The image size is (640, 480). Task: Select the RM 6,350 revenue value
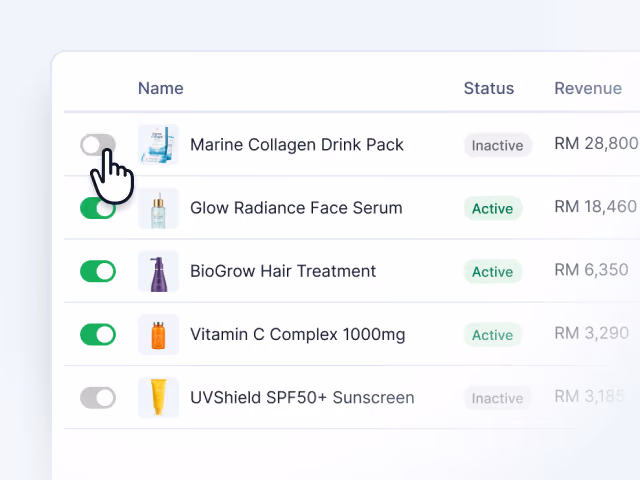coord(591,270)
